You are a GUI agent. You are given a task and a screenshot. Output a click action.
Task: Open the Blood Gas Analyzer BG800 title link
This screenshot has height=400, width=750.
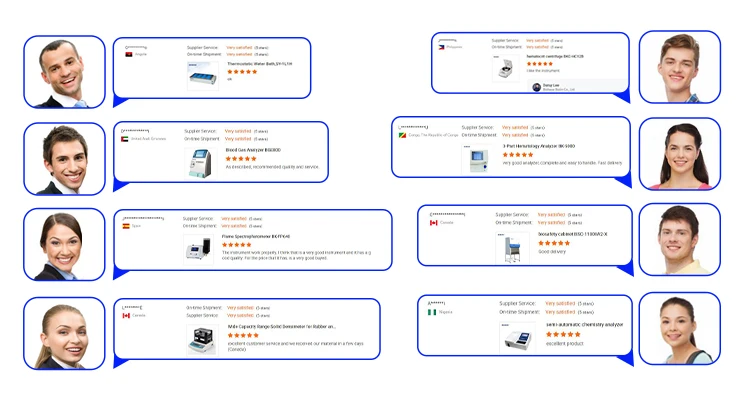point(246,149)
